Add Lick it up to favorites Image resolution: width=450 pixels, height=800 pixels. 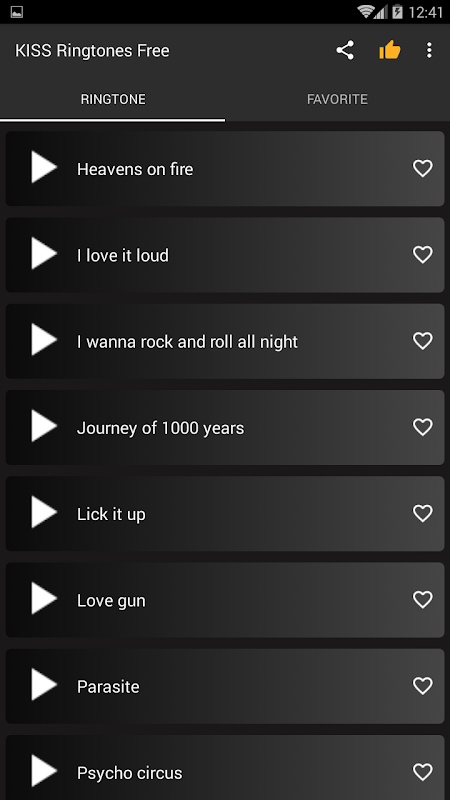click(x=422, y=513)
